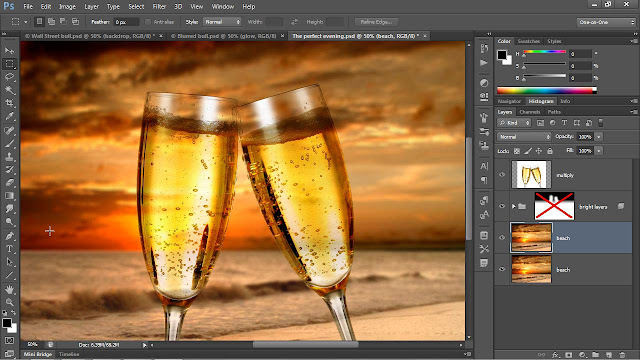Select the Dodge tool
This screenshot has width=640, height=360.
(x=9, y=222)
